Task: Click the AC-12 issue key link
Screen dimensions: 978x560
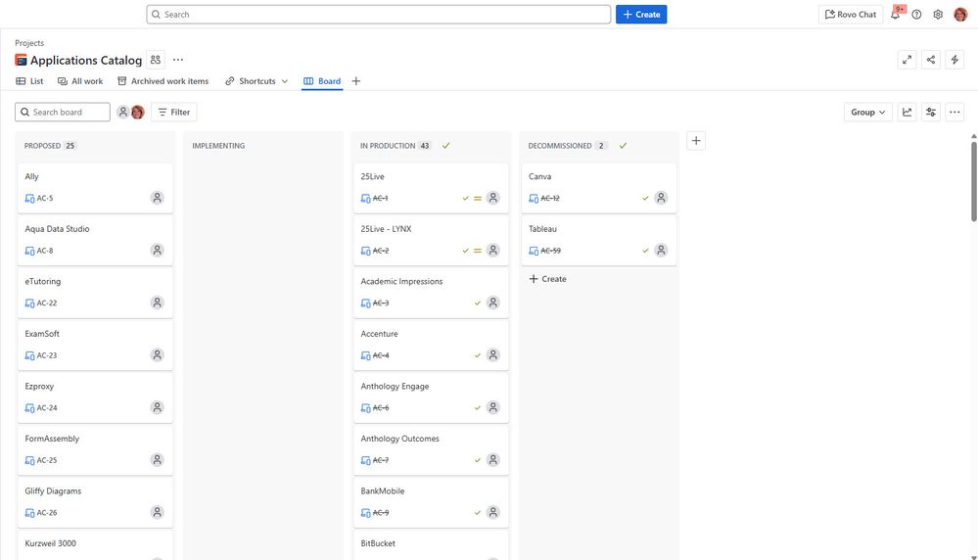Action: click(x=550, y=199)
